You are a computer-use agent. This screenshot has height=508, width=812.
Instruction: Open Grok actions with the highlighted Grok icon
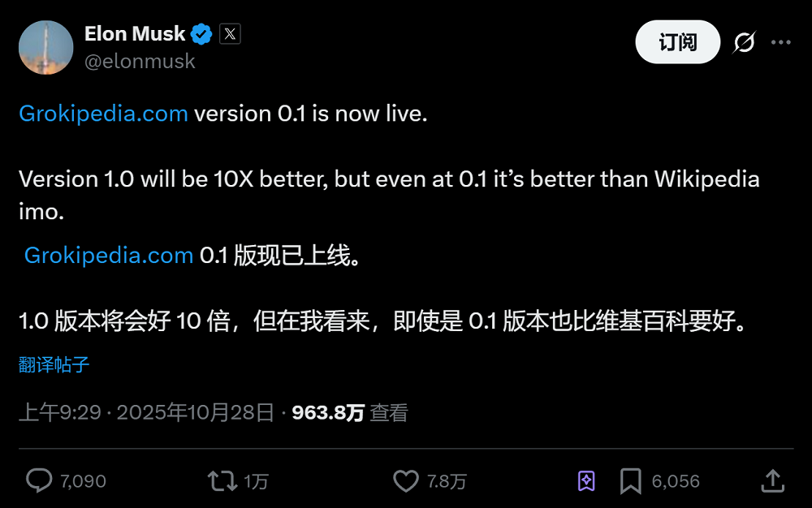pos(585,480)
